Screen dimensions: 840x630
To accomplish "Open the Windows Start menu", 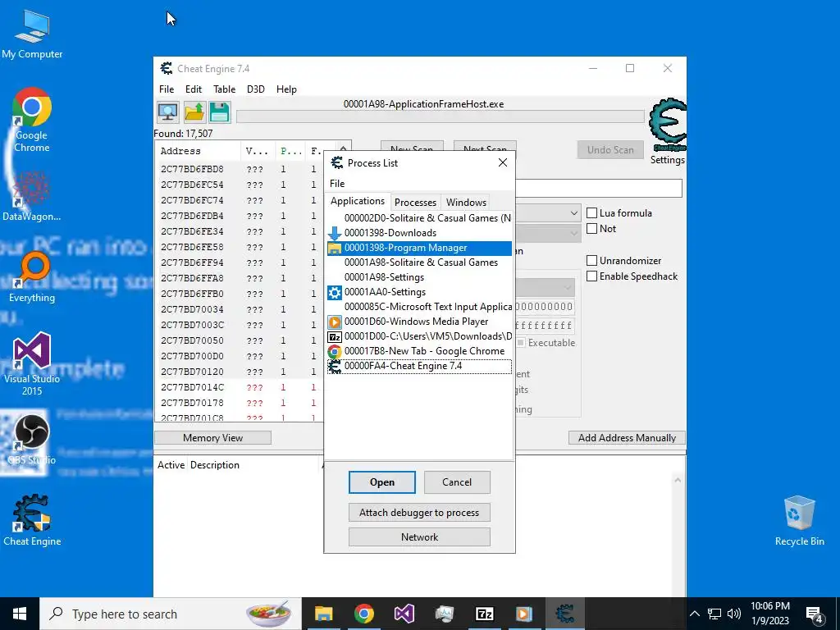I will pos(20,614).
